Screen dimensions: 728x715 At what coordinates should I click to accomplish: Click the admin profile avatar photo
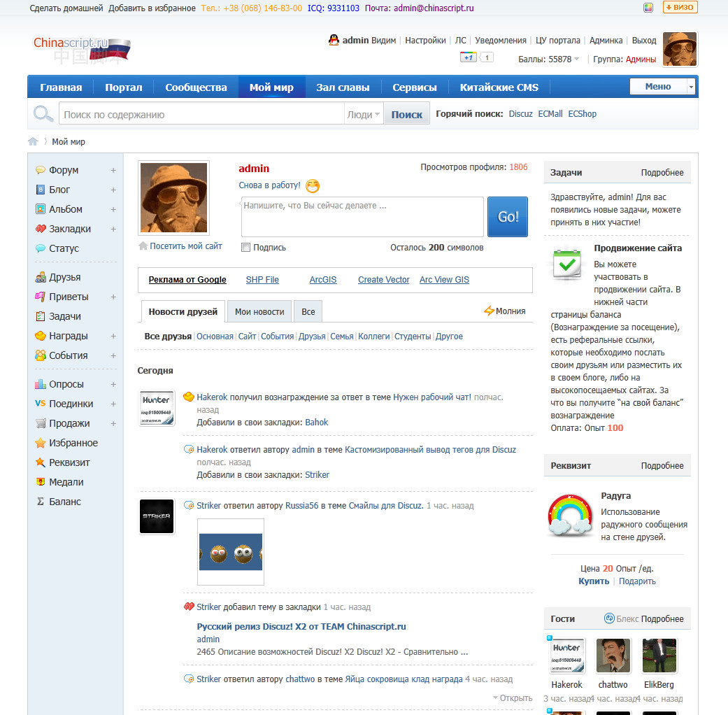[173, 197]
